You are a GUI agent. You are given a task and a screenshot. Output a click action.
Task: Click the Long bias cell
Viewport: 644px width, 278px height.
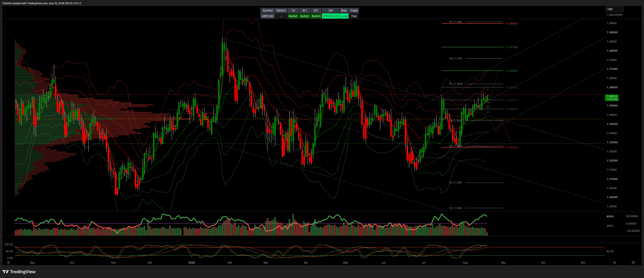coord(344,16)
